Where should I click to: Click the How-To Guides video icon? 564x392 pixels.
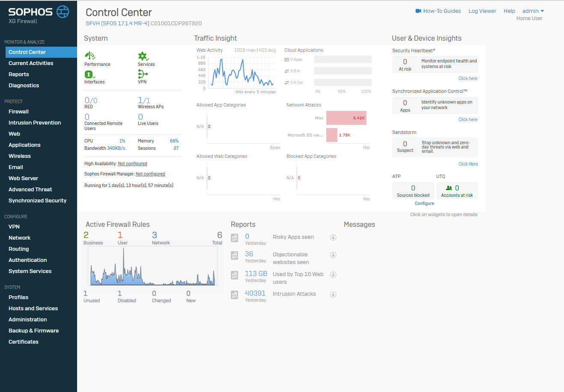pos(418,11)
